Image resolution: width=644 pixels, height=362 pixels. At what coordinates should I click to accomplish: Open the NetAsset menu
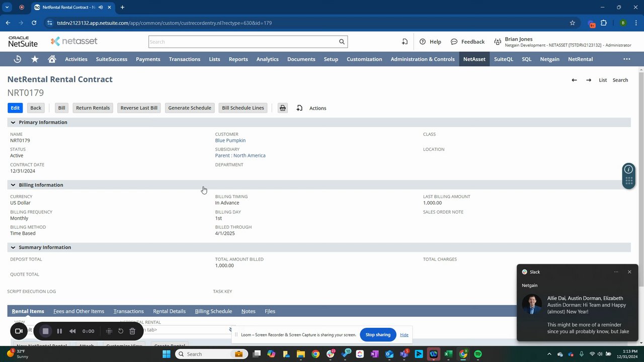474,59
